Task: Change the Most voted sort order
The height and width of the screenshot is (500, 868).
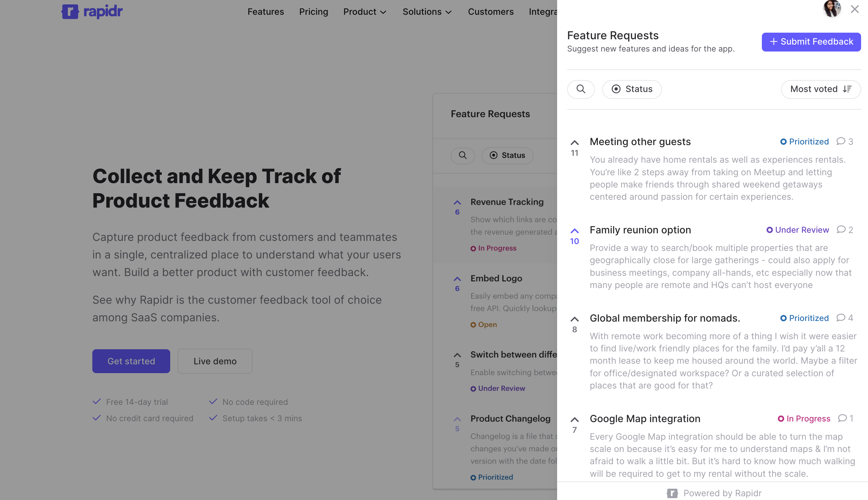Action: 821,89
